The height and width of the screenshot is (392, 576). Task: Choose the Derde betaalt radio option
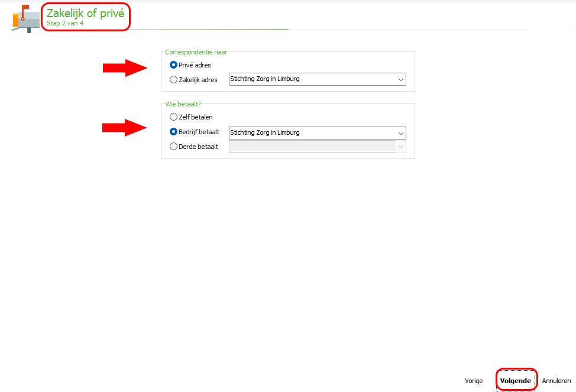pyautogui.click(x=173, y=147)
